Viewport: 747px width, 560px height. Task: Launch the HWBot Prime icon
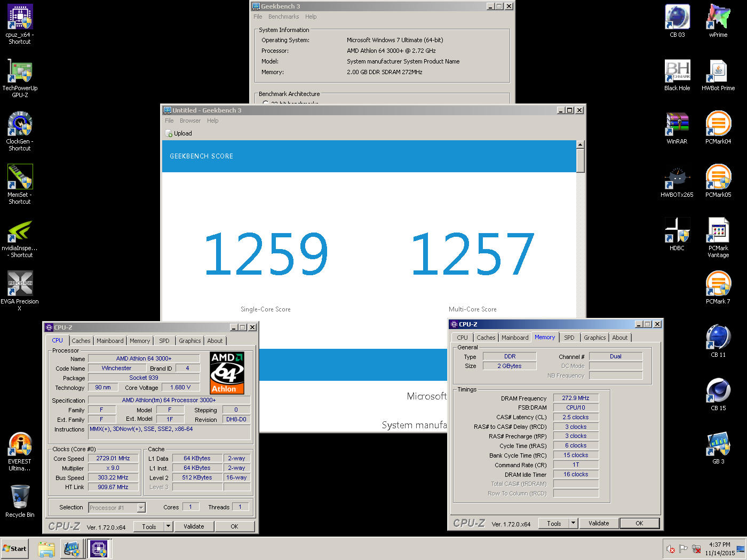718,75
